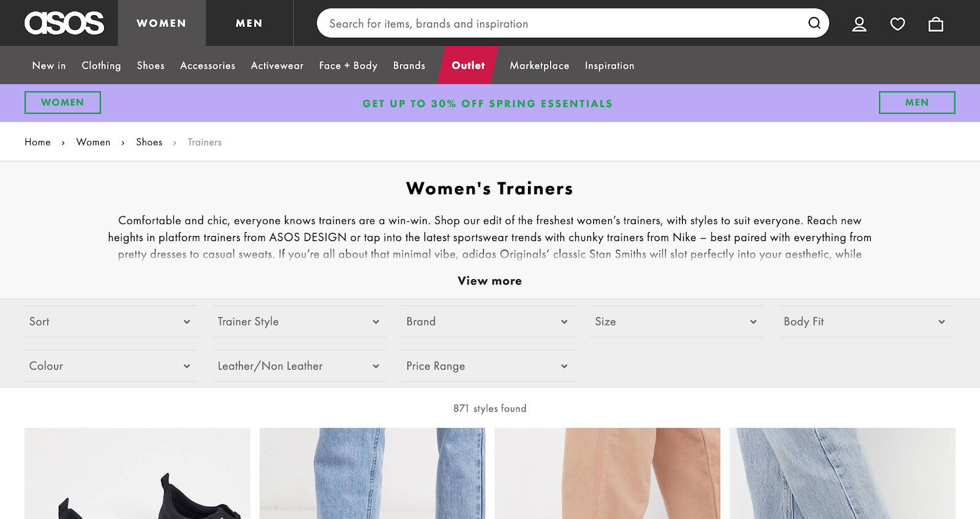Viewport: 980px width, 519px height.
Task: Open the shopping bag icon
Action: click(x=936, y=24)
